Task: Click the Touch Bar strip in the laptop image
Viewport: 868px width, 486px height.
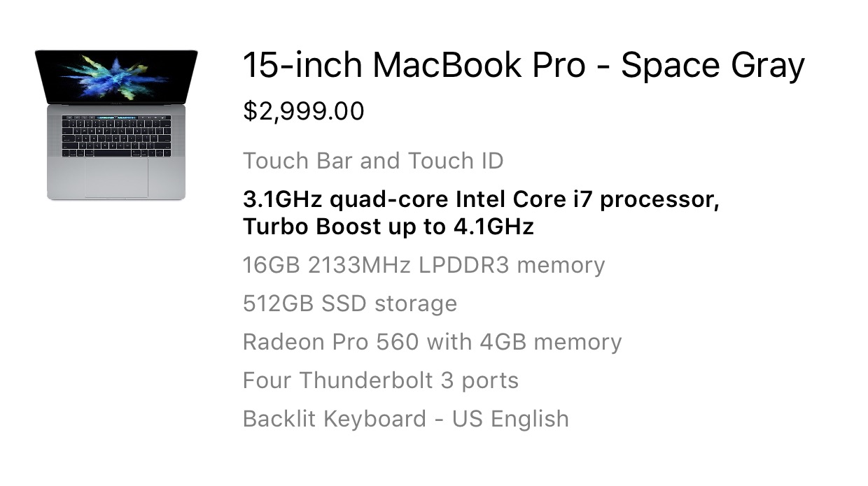Action: 116,117
